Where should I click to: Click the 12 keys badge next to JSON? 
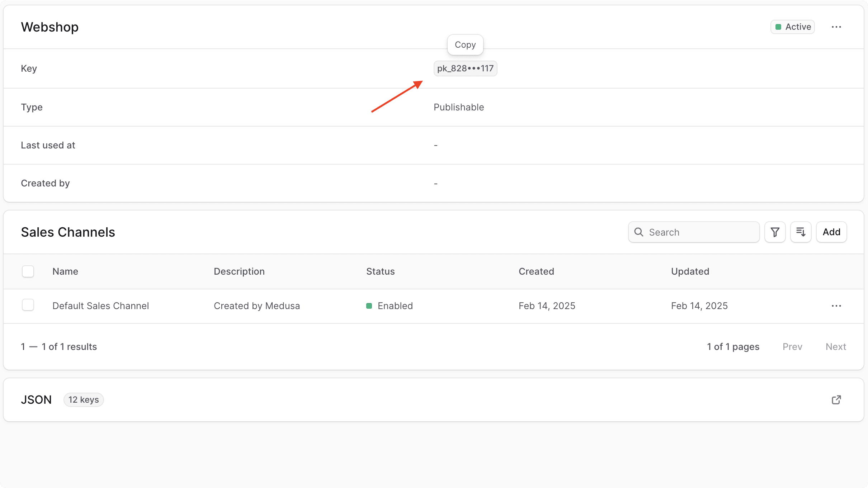84,399
